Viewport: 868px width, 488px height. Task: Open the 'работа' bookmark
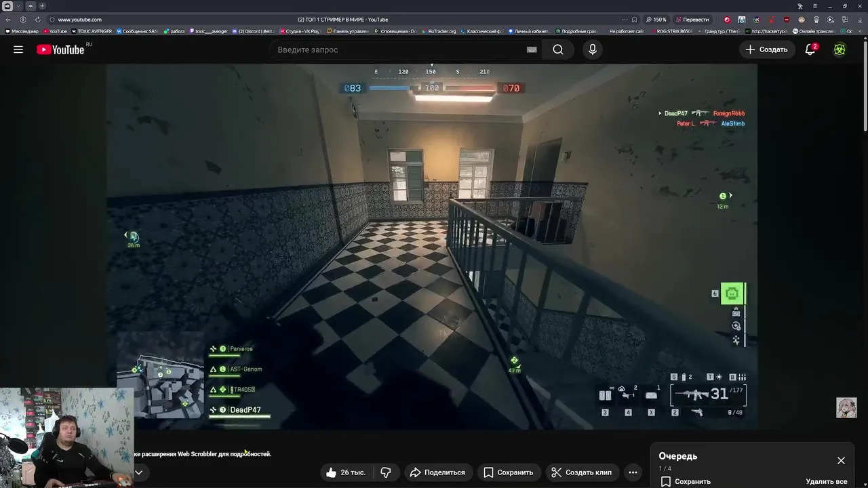tap(174, 31)
